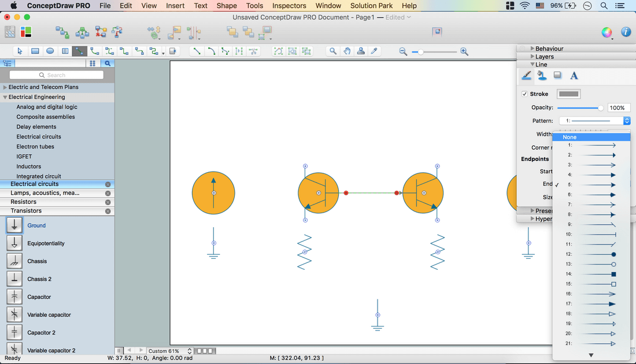Click the stroke color swatch
The height and width of the screenshot is (364, 636).
[x=568, y=94]
